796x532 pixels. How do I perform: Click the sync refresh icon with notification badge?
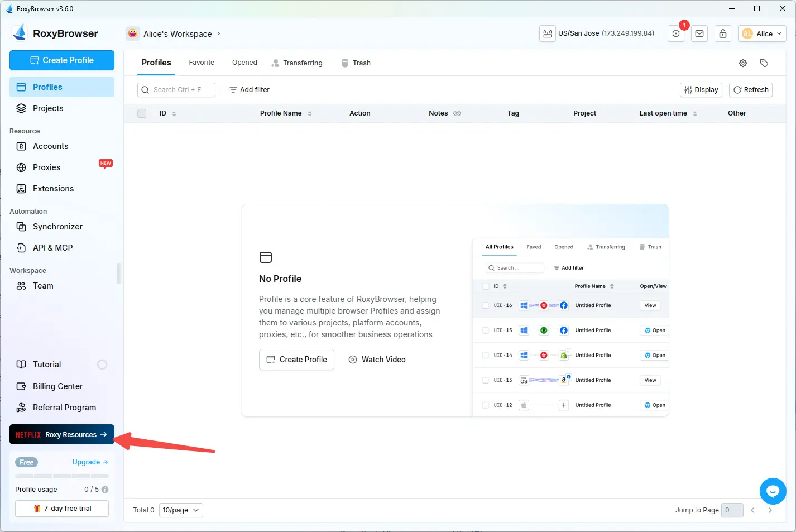[676, 34]
